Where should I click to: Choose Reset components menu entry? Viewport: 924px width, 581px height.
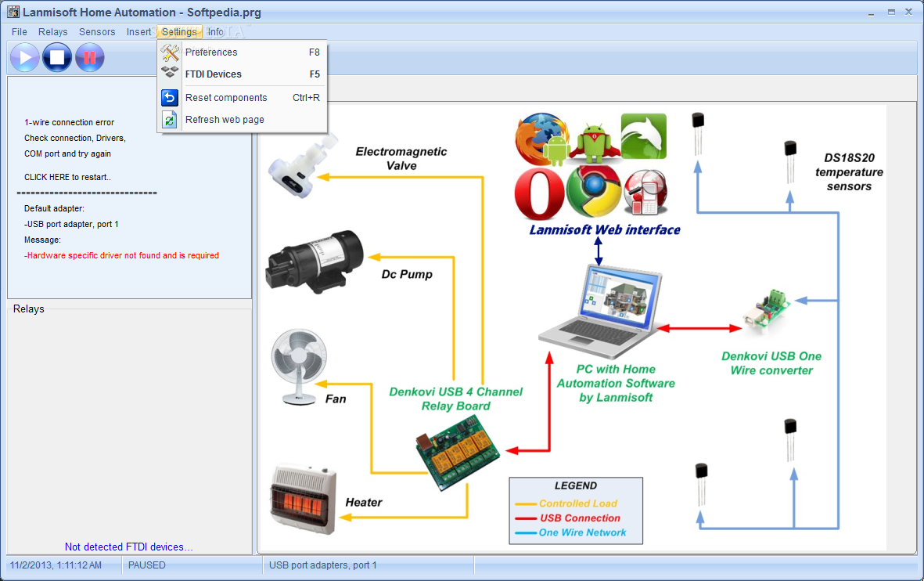pyautogui.click(x=243, y=98)
